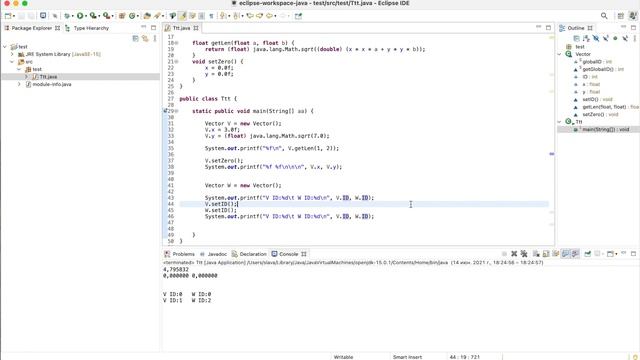Viewport: 640px width, 360px height.
Task: Click the Previous Annotation toolbar icon
Action: pos(236,16)
